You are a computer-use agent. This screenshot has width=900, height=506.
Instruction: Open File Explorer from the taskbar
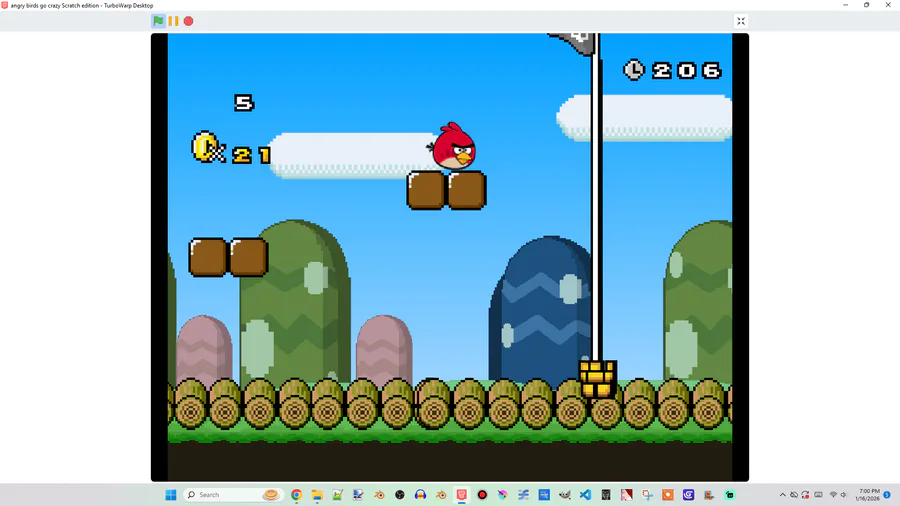(317, 495)
